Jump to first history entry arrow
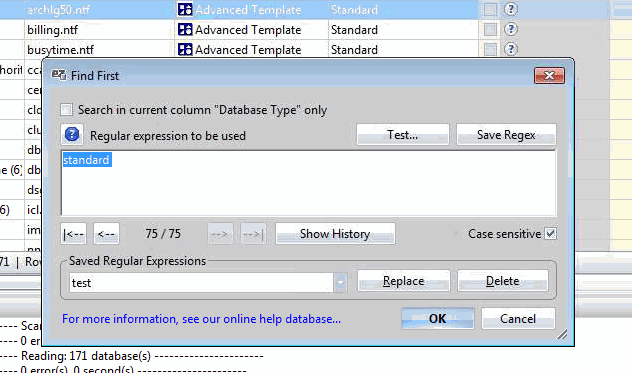This screenshot has width=632, height=373. pyautogui.click(x=73, y=233)
